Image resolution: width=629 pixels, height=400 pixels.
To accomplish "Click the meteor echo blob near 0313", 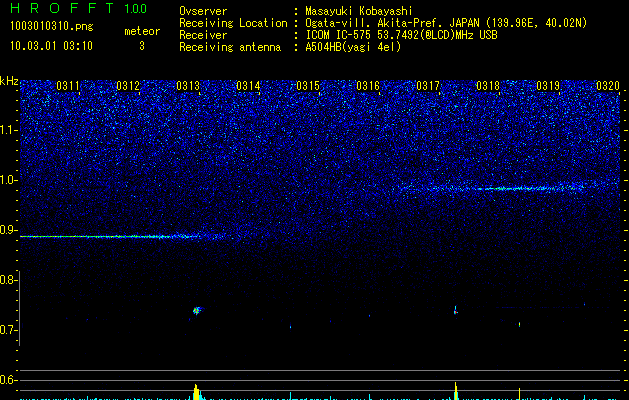I will 197,310.
